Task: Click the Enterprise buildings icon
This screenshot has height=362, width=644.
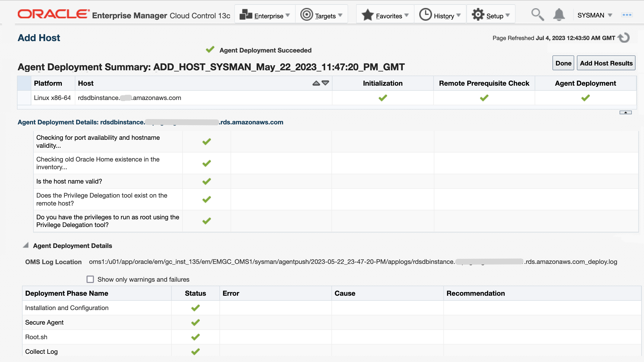Action: [x=246, y=15]
